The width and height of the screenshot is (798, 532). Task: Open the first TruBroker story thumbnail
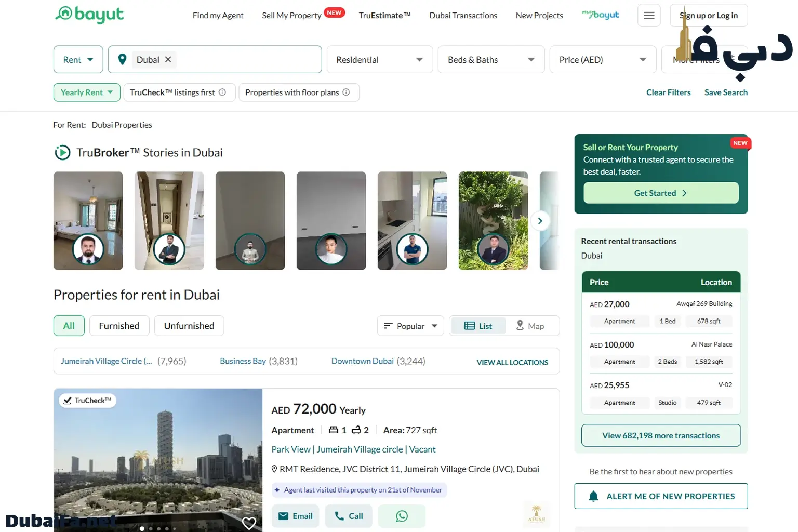(x=88, y=221)
